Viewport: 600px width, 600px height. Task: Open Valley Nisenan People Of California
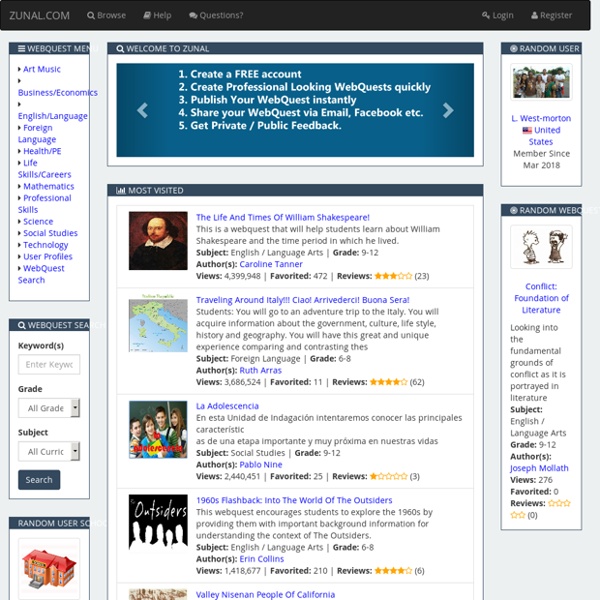266,595
